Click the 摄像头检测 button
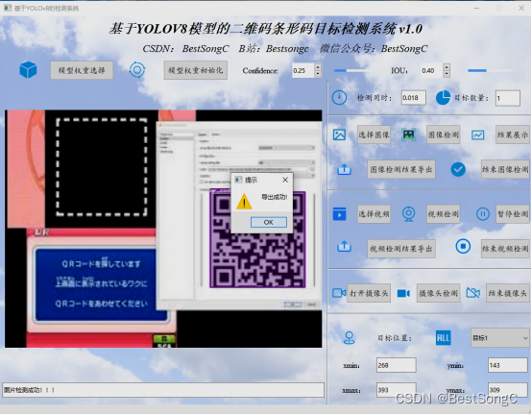 tap(438, 293)
